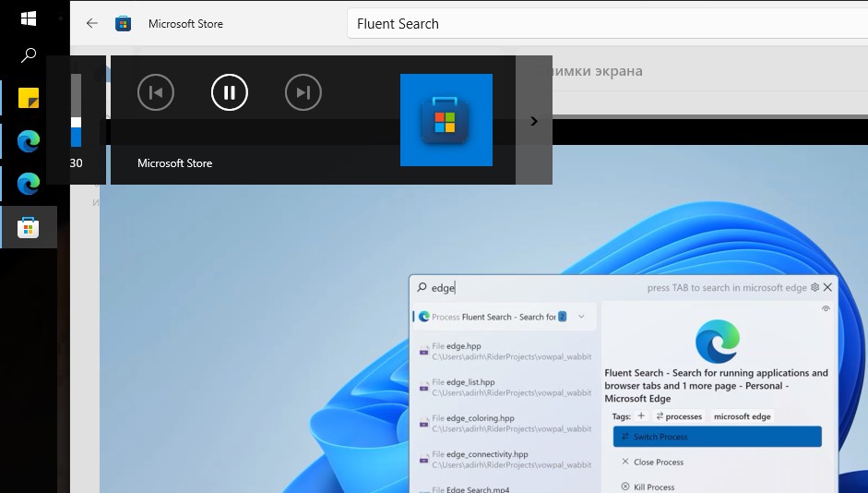Click edge_coloring.hpp file icon
The width and height of the screenshot is (868, 493).
click(x=423, y=423)
